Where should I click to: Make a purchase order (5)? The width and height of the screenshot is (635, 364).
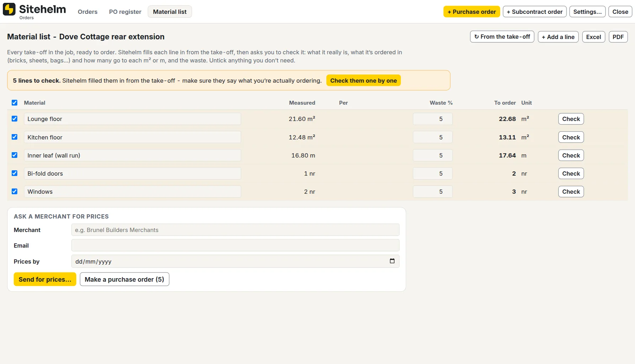point(125,279)
